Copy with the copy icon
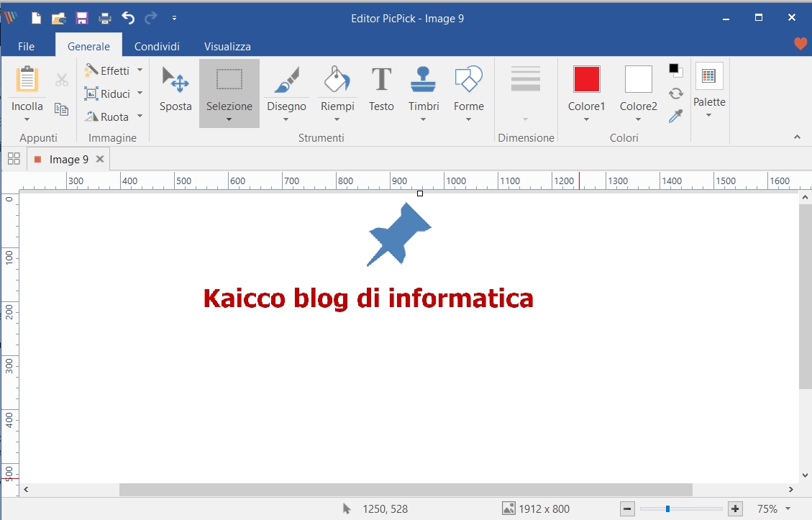 click(x=62, y=109)
